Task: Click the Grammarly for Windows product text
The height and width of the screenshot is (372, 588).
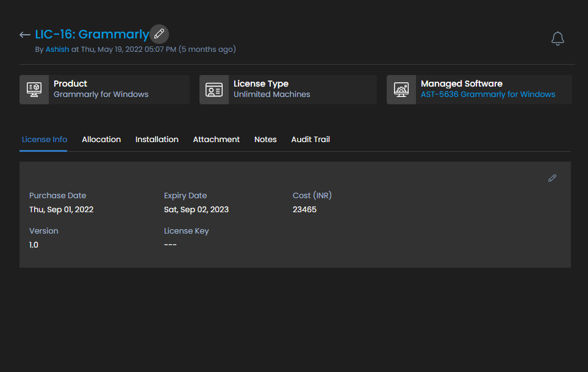Action: [101, 94]
